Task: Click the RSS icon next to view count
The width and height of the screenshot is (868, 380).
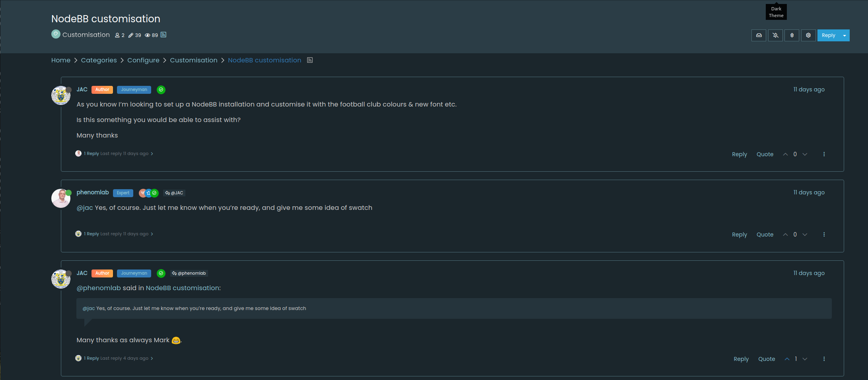Action: click(x=163, y=35)
